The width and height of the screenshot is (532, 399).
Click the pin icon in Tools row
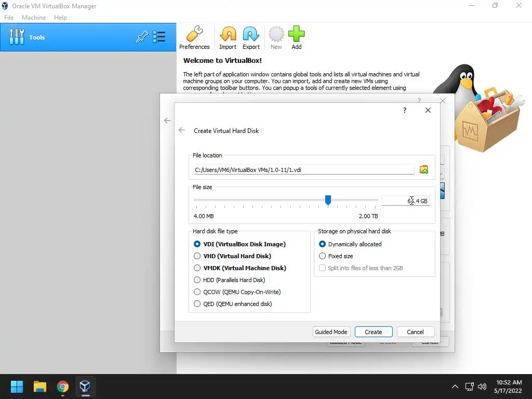142,37
